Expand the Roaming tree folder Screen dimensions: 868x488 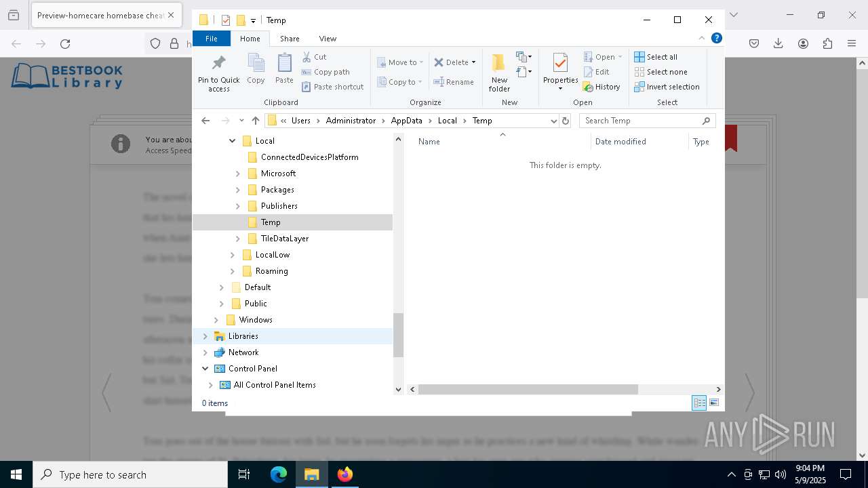pyautogui.click(x=233, y=271)
